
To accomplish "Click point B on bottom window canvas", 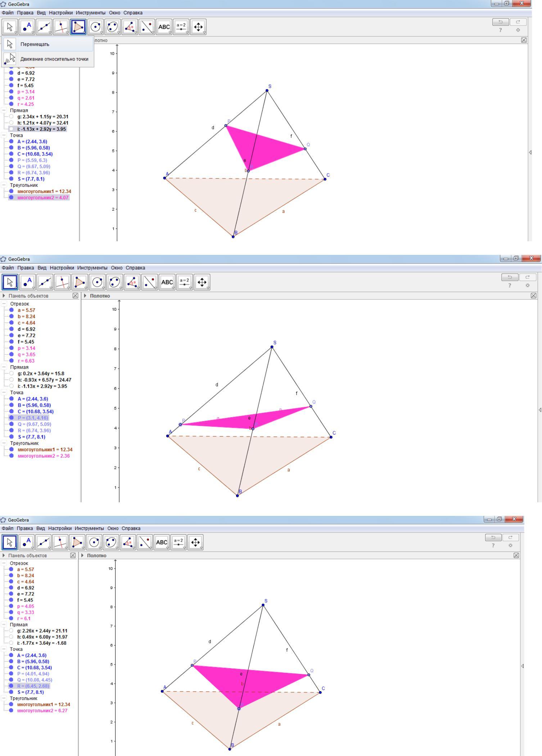I will point(230,750).
